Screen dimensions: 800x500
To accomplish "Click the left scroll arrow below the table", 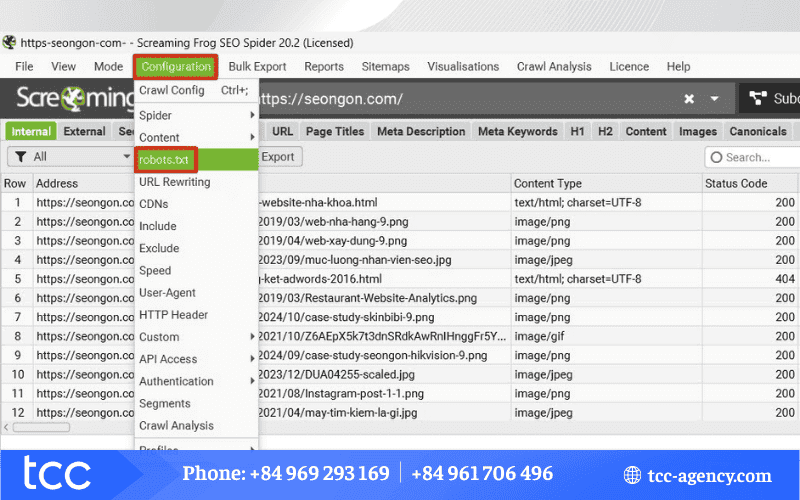I will point(6,428).
